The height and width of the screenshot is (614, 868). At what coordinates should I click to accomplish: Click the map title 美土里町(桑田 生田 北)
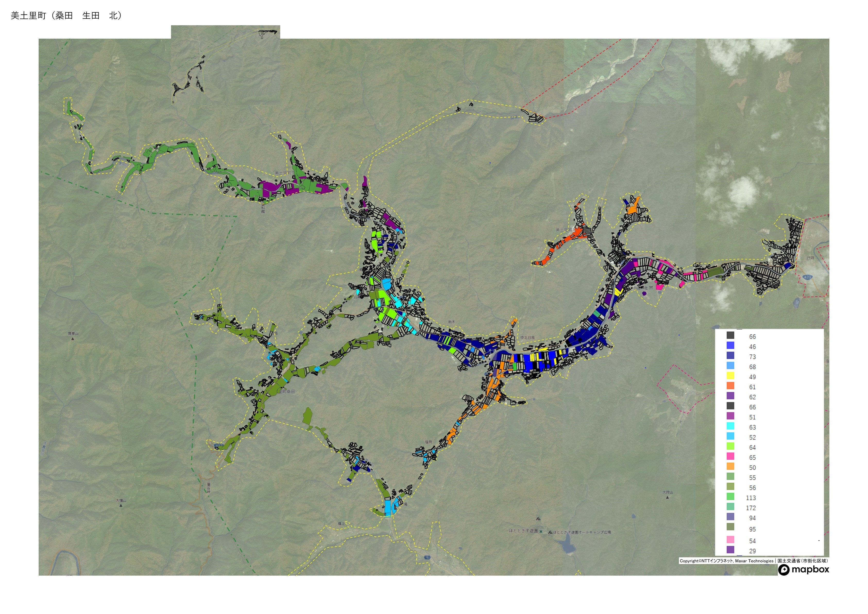pos(66,15)
